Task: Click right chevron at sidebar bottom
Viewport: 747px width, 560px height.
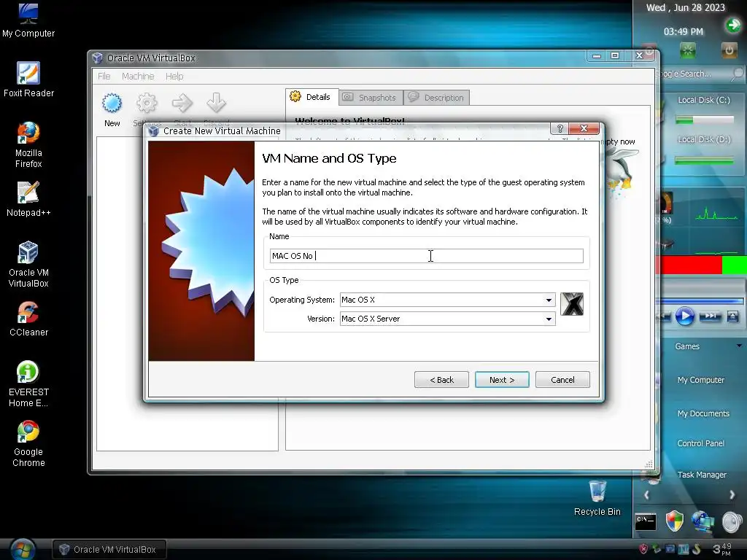Action: (x=732, y=495)
